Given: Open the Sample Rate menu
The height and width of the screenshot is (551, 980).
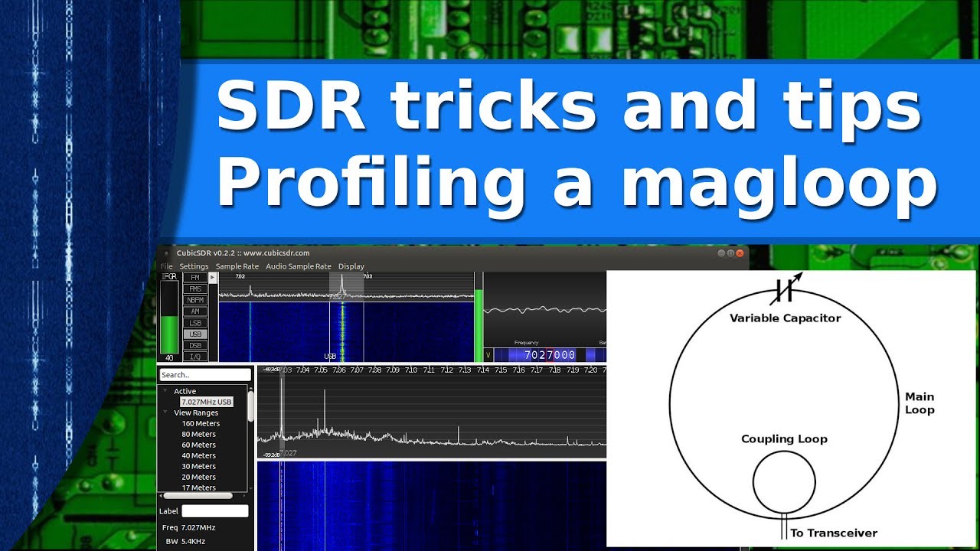Looking at the screenshot, I should pos(237,266).
